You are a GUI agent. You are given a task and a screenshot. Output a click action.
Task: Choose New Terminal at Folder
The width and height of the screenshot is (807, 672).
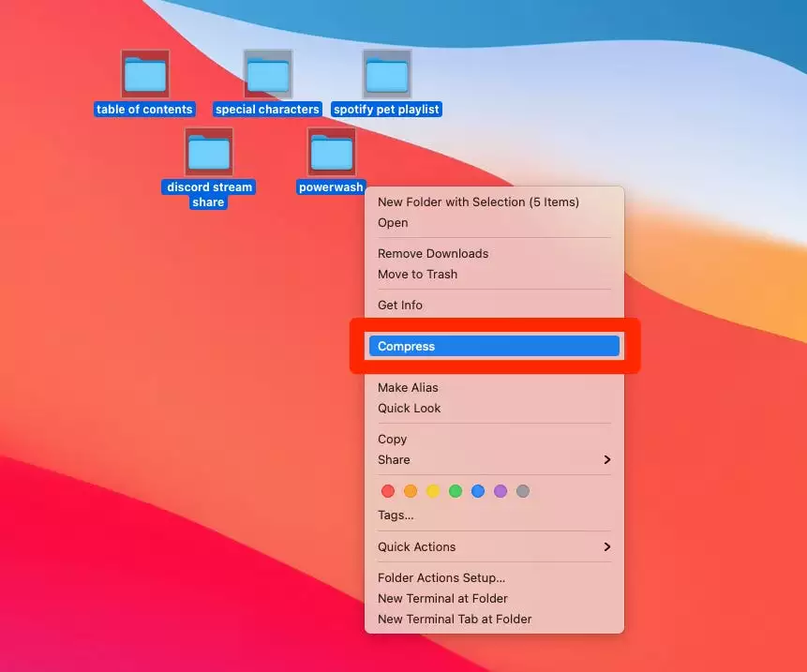(494, 598)
